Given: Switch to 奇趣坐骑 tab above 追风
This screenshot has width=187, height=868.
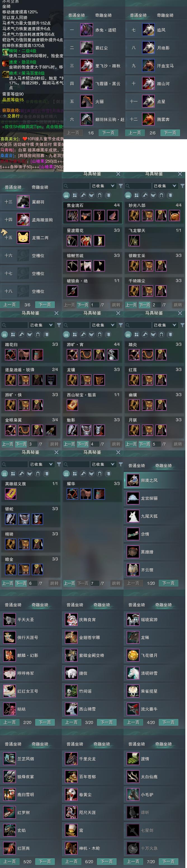Looking at the screenshot, I should 165,15.
